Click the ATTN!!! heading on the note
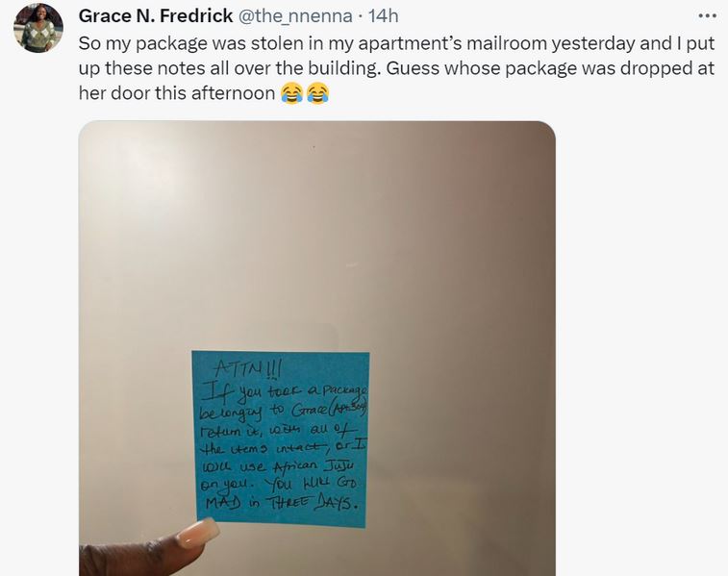The width and height of the screenshot is (728, 576). click(247, 370)
